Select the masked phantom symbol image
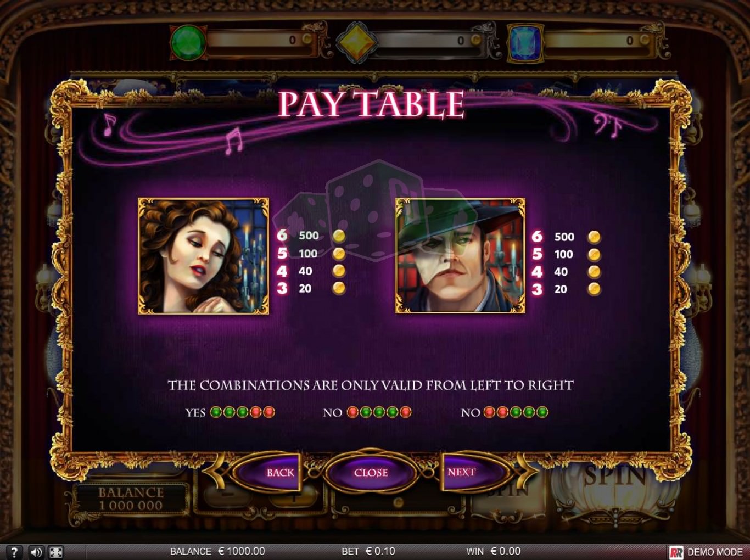Image resolution: width=750 pixels, height=560 pixels. 460,256
